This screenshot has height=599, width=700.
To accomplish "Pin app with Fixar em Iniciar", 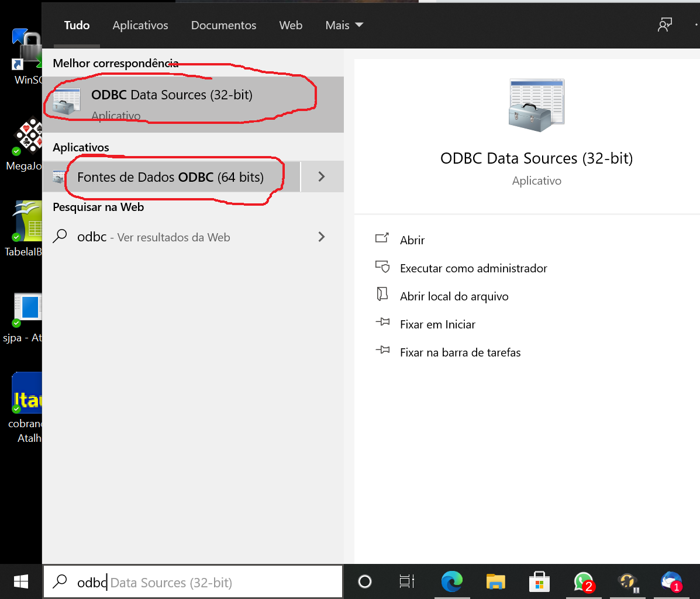I will [437, 324].
